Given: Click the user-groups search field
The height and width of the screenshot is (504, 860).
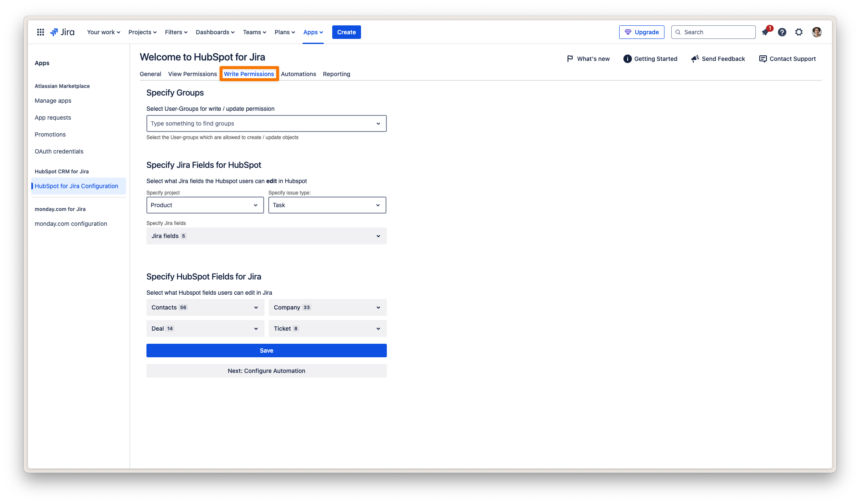Looking at the screenshot, I should click(260, 123).
